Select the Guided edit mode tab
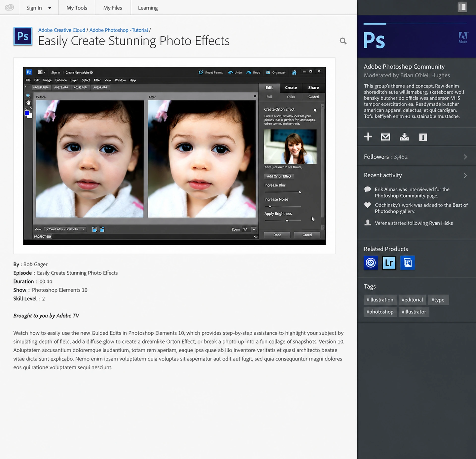This screenshot has height=459, width=476. tap(313, 97)
